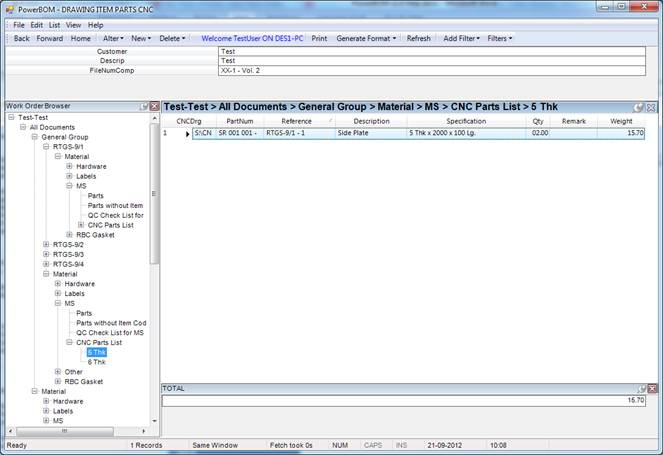Click the row selector arrow of row 1

[187, 133]
